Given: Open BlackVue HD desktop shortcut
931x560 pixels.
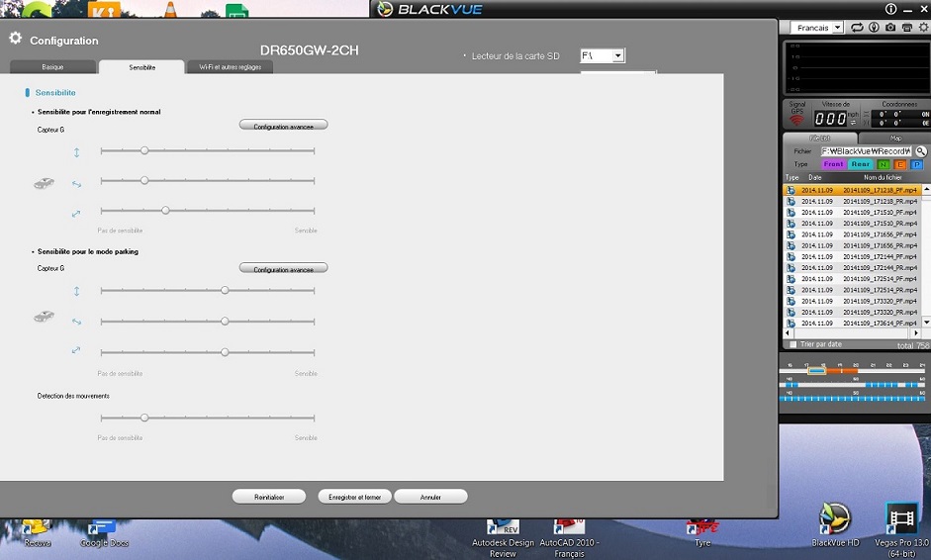Looking at the screenshot, I should [835, 524].
